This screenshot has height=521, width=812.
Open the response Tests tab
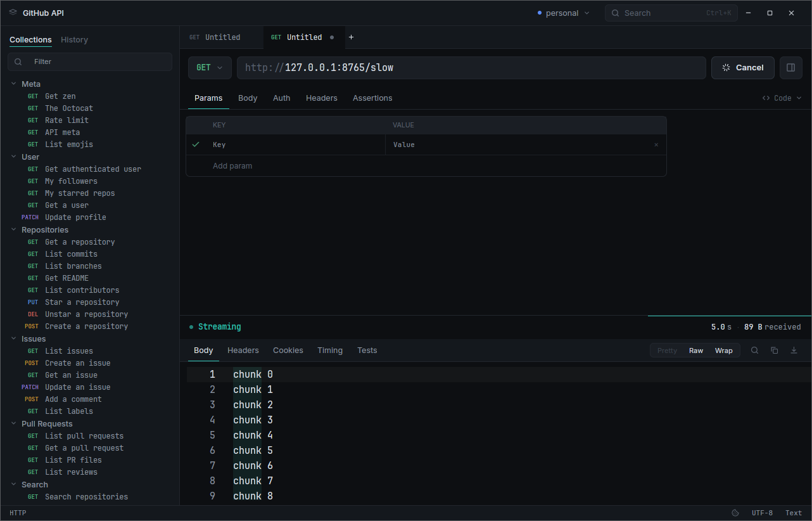tap(367, 351)
